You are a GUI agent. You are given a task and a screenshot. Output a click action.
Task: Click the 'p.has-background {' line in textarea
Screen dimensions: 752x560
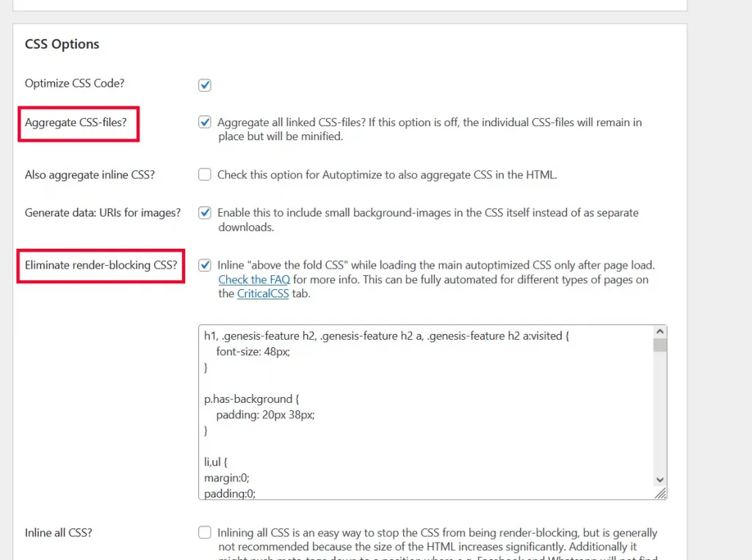click(x=248, y=399)
